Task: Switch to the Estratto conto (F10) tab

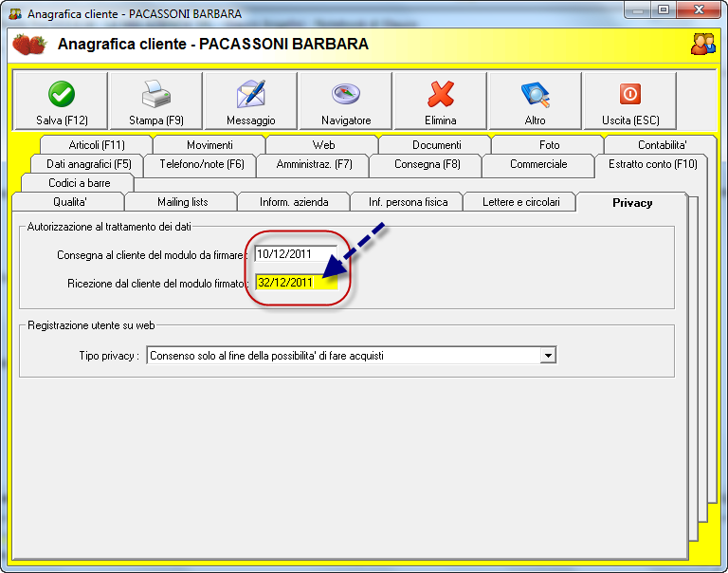Action: coord(653,164)
